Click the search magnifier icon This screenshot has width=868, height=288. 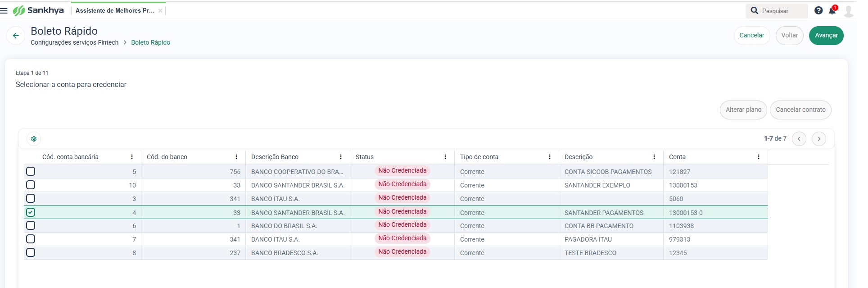755,10
